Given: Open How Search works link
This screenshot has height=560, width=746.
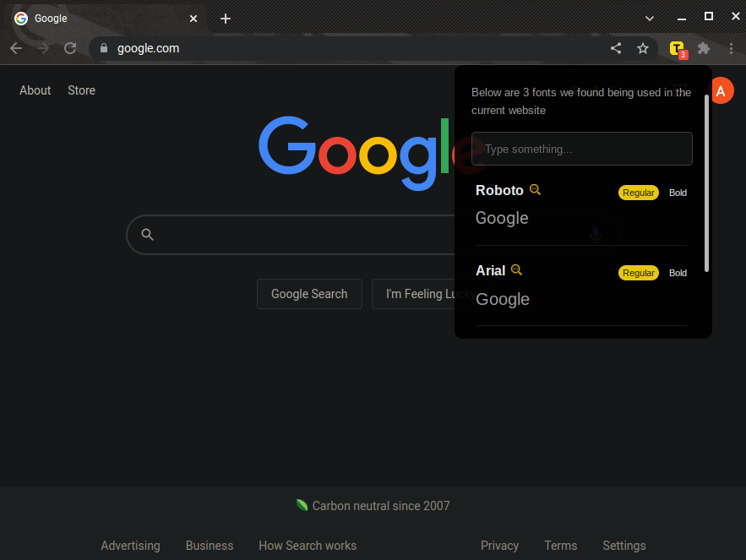Looking at the screenshot, I should pyautogui.click(x=308, y=546).
